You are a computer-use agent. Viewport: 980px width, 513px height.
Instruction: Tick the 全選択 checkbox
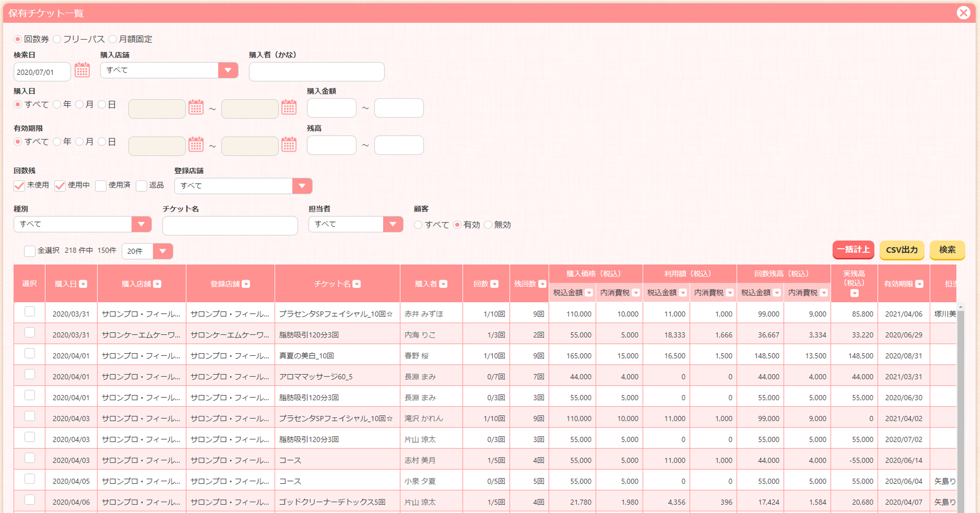click(x=29, y=251)
